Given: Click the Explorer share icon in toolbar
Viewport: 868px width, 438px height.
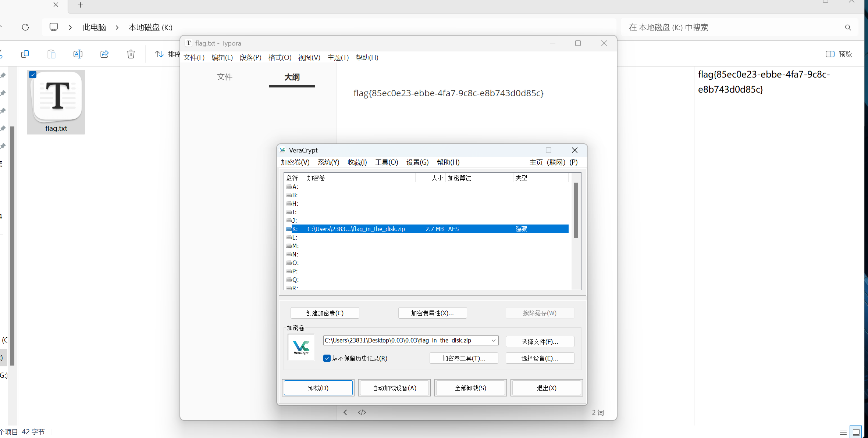Looking at the screenshot, I should point(104,54).
